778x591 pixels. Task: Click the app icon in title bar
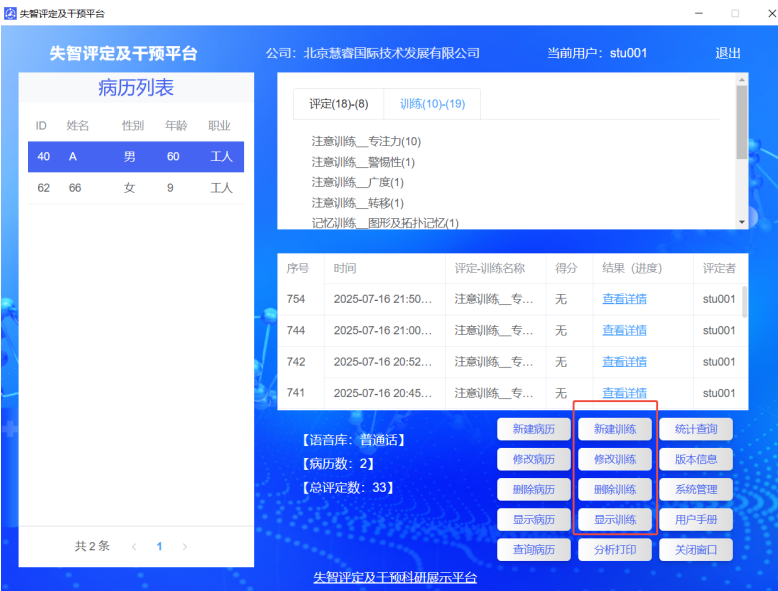[x=10, y=13]
